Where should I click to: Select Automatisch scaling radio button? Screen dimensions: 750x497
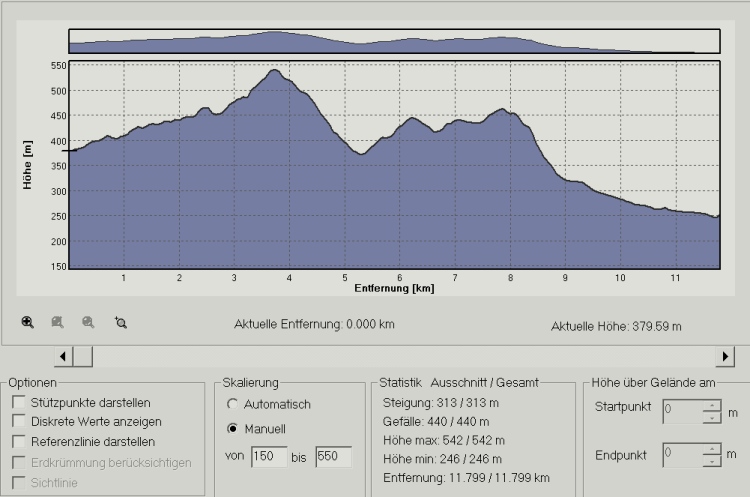(x=232, y=404)
